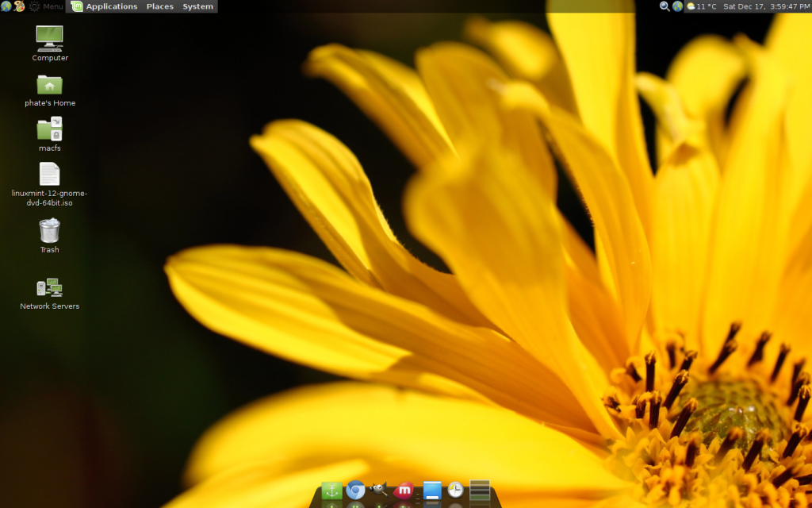Click the globe icon beside the paint palette
This screenshot has height=508, width=812.
[6, 6]
